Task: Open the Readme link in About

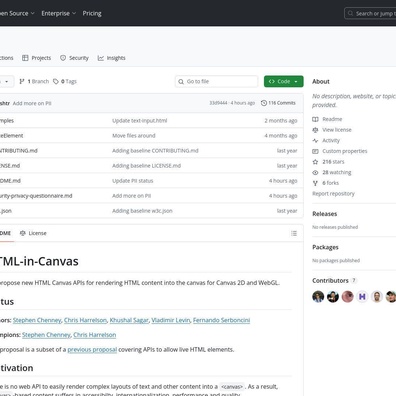Action: coord(332,119)
